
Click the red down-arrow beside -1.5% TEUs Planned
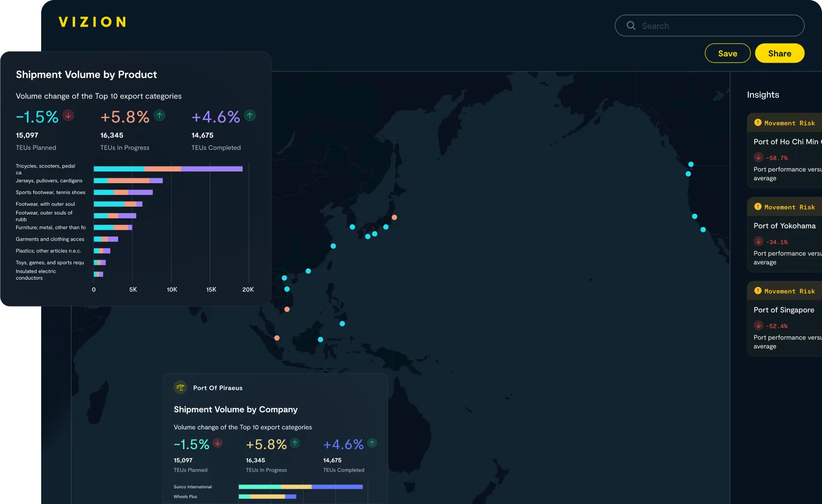click(x=68, y=116)
